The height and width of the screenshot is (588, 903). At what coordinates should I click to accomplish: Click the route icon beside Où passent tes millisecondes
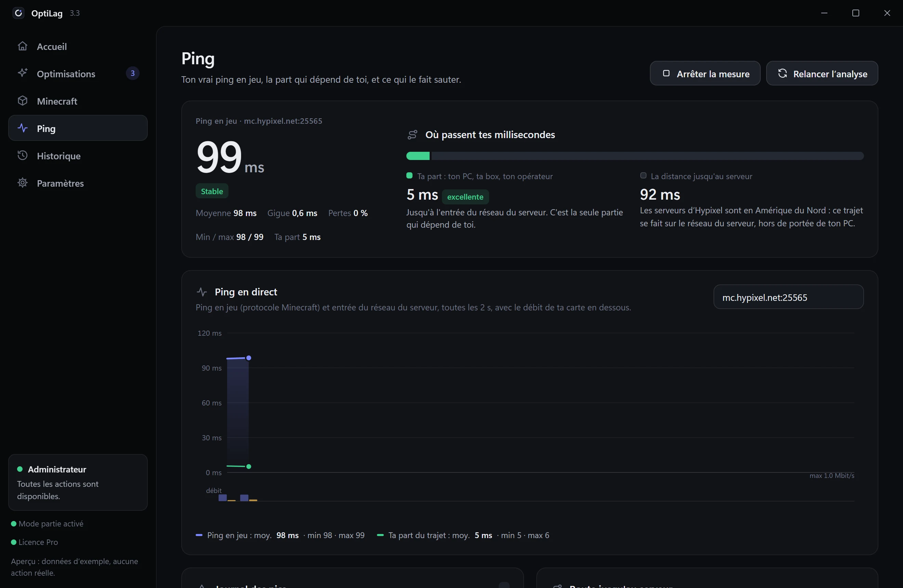(x=413, y=135)
